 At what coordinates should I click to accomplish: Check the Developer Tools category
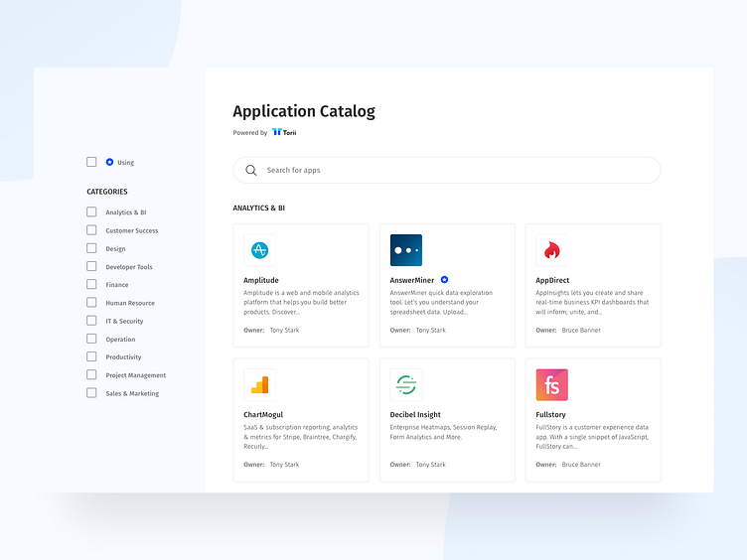coord(91,266)
